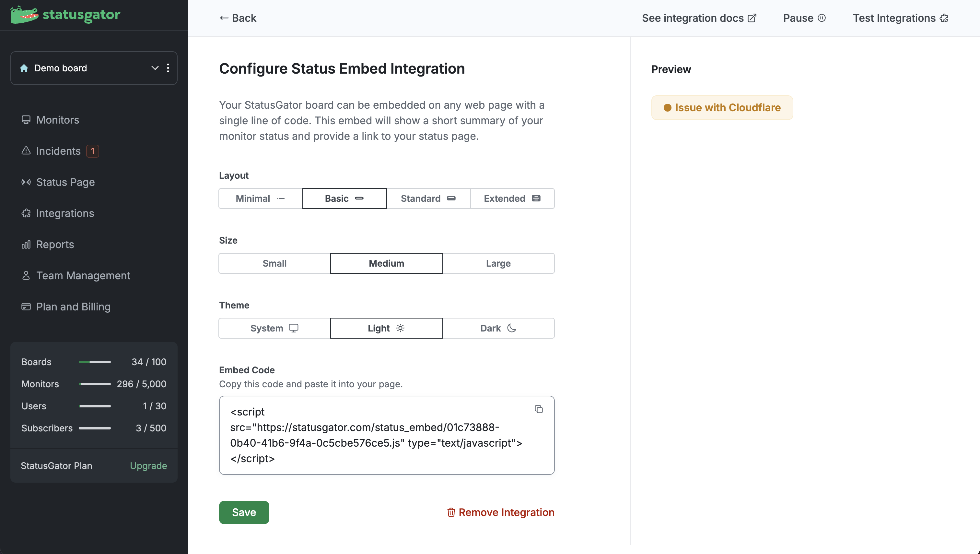Switch the theme to Dark
Screen dimensions: 980x554
498,328
